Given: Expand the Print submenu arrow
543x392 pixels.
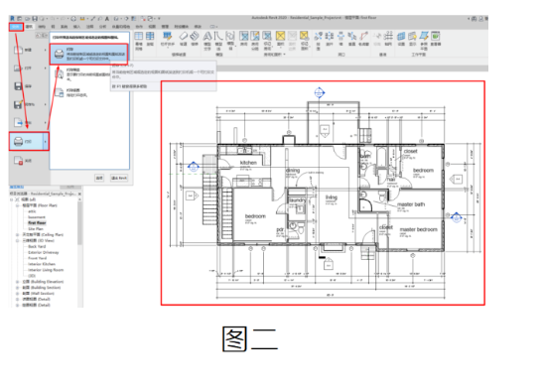Looking at the screenshot, I should [46, 141].
